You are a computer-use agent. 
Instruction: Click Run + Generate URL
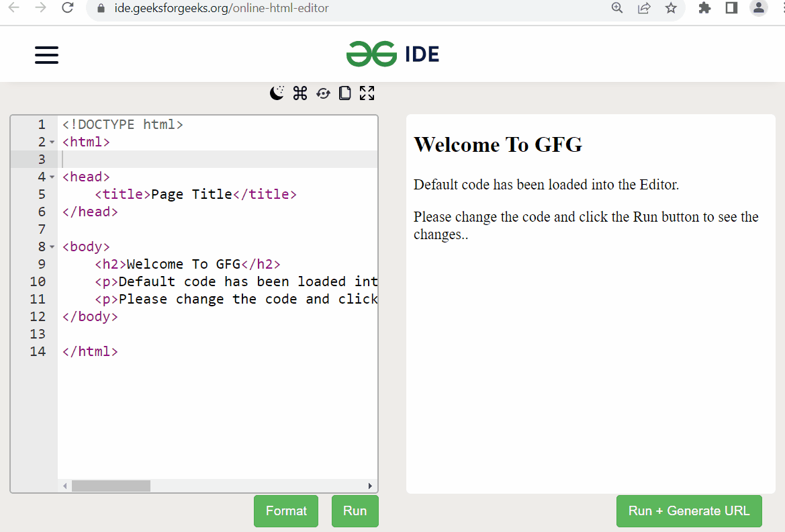[x=689, y=511]
